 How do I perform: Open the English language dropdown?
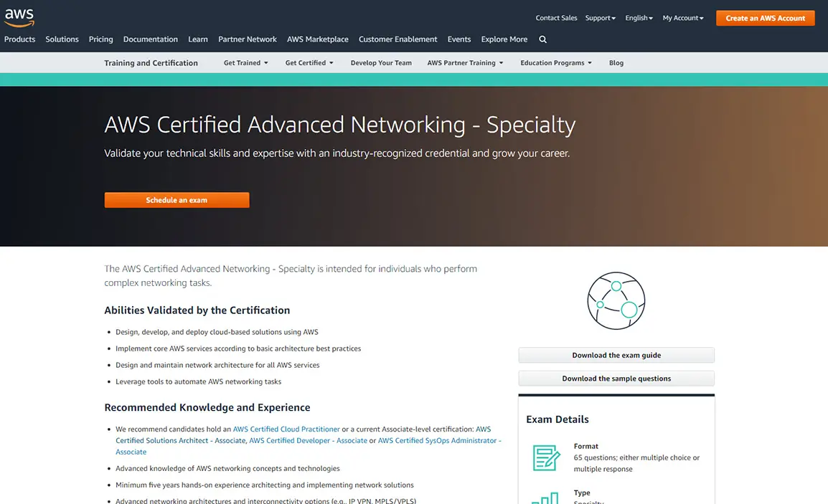click(639, 18)
